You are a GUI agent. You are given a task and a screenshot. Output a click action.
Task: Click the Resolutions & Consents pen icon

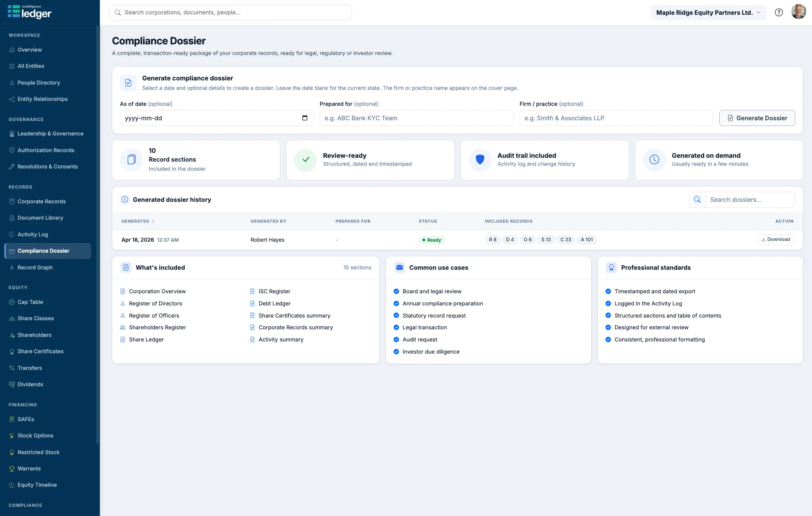pyautogui.click(x=12, y=167)
